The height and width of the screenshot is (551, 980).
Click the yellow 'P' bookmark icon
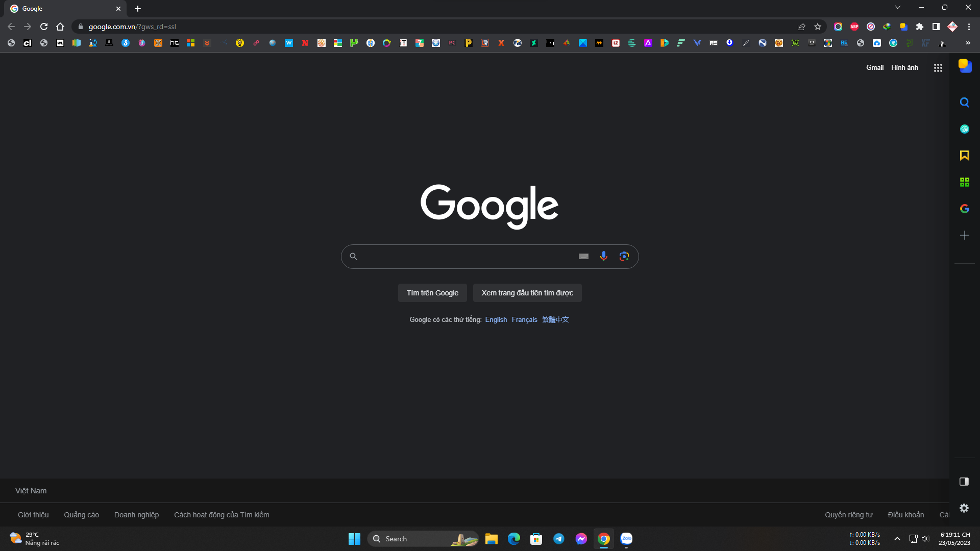coord(469,43)
